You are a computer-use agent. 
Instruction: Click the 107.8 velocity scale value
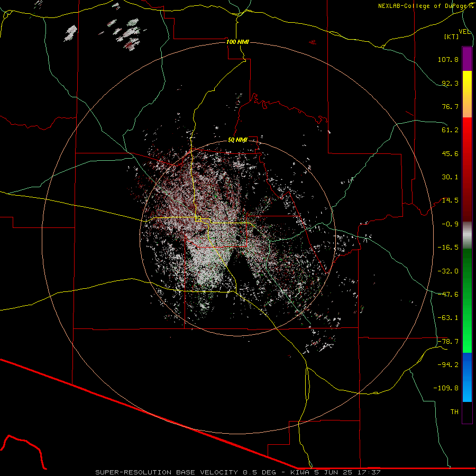[448, 59]
